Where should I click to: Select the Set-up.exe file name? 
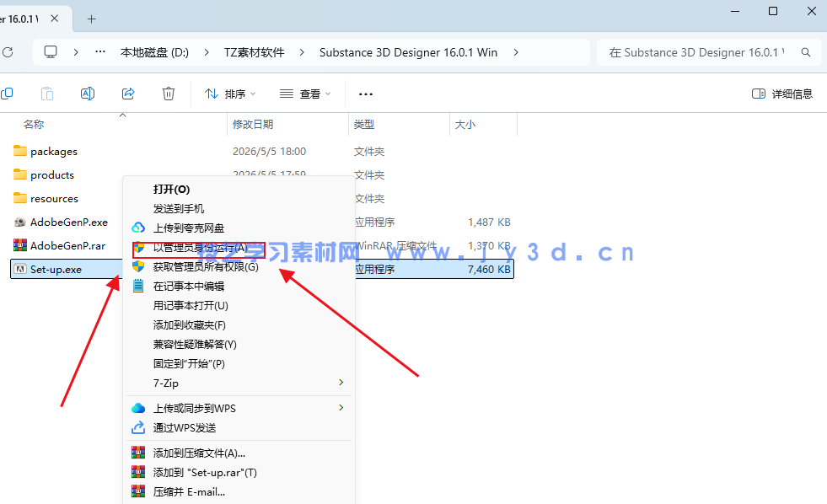click(x=56, y=270)
